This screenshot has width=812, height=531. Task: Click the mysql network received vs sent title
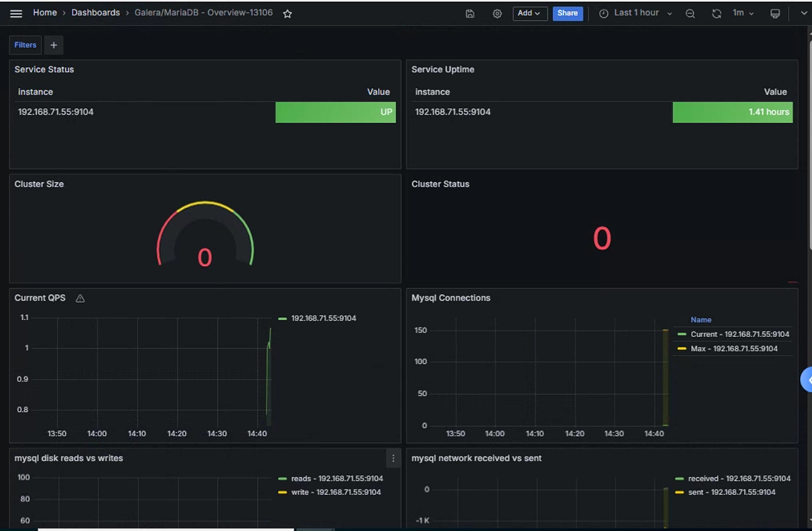476,458
